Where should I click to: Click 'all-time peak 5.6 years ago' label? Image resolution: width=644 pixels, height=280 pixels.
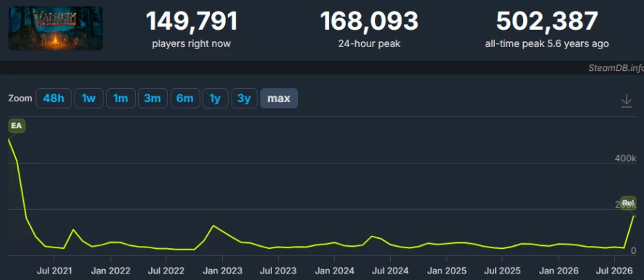[x=547, y=43]
